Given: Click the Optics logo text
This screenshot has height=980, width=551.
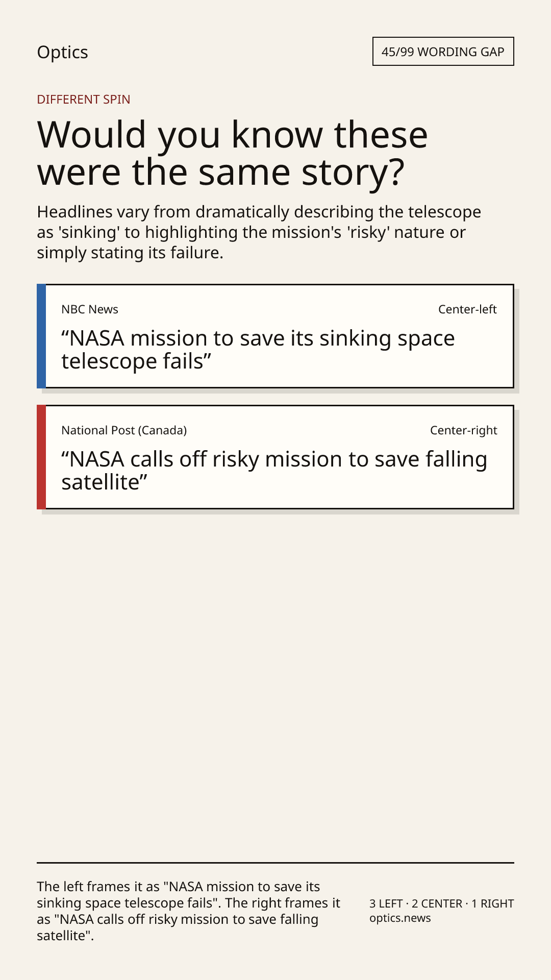Looking at the screenshot, I should tap(62, 52).
